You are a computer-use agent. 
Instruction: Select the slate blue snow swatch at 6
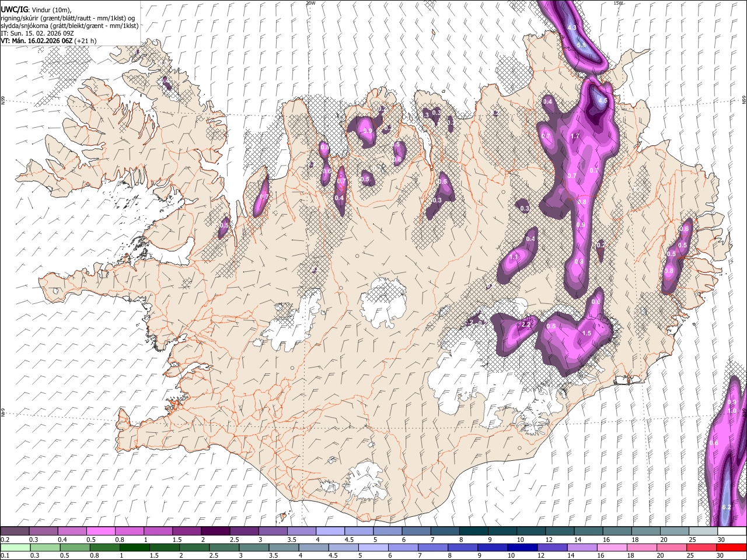[416, 531]
